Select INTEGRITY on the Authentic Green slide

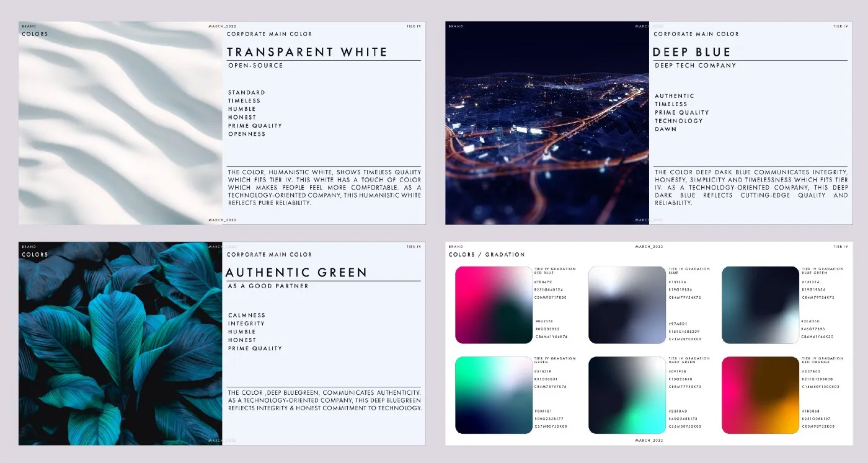point(246,324)
